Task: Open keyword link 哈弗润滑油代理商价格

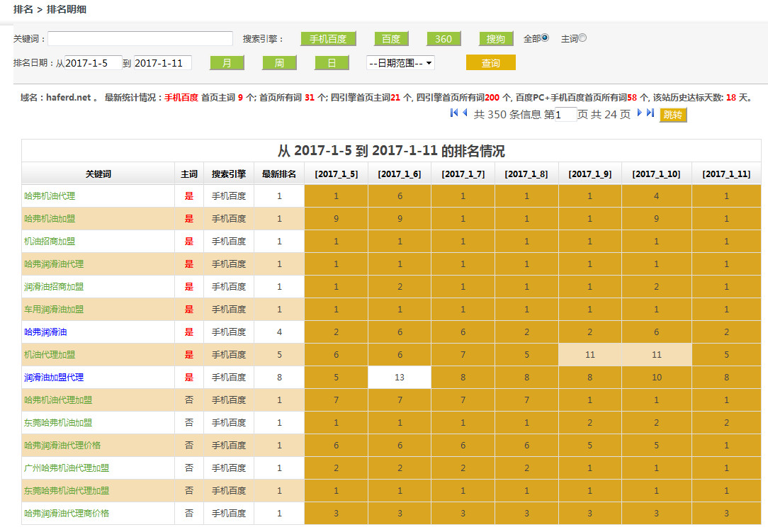Action: click(x=67, y=514)
